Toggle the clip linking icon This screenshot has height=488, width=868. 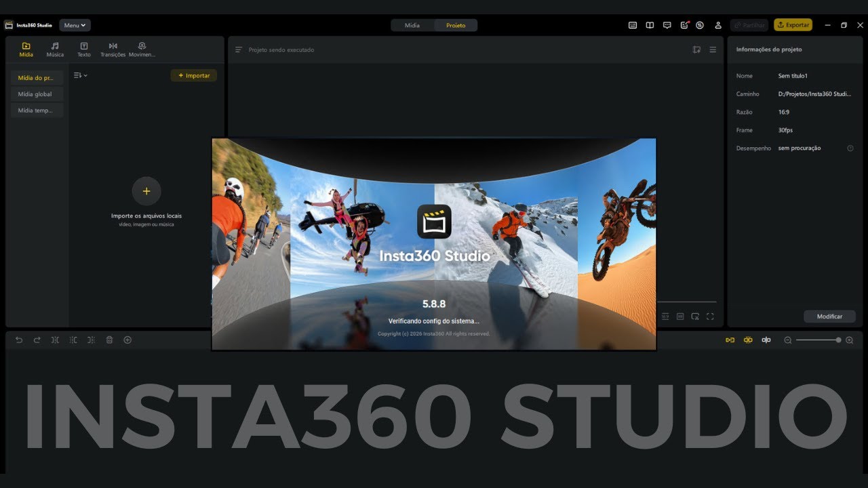tap(748, 340)
